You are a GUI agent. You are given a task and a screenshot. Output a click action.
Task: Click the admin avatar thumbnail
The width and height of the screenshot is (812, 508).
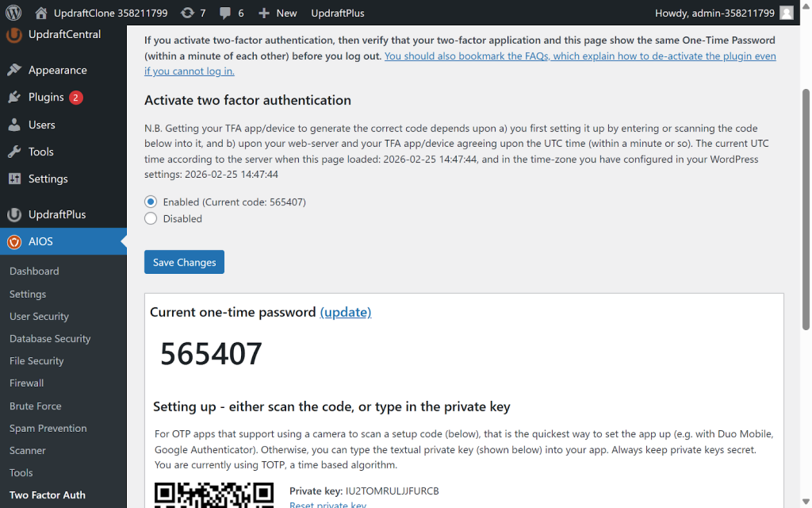point(786,13)
